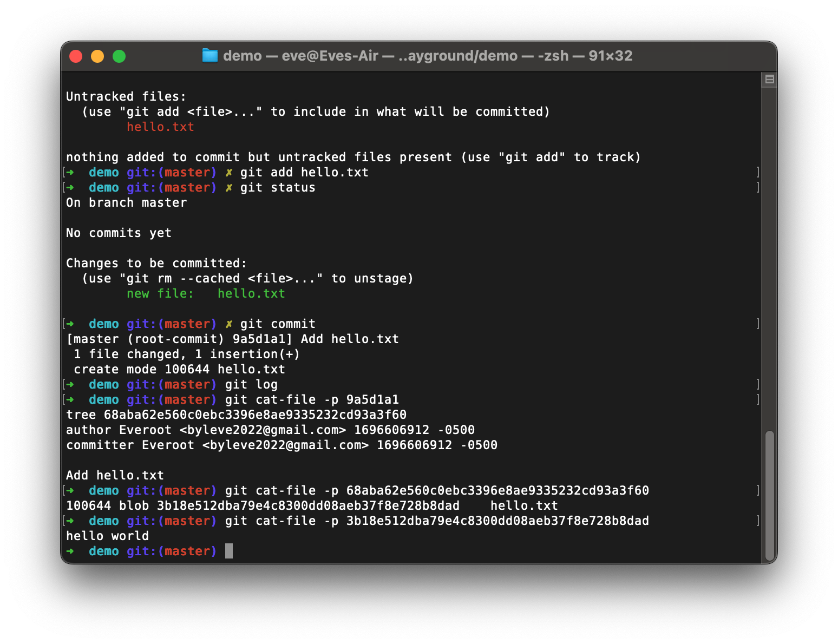Click the demo folder proxy icon in title bar
This screenshot has height=644, width=838.
[209, 55]
